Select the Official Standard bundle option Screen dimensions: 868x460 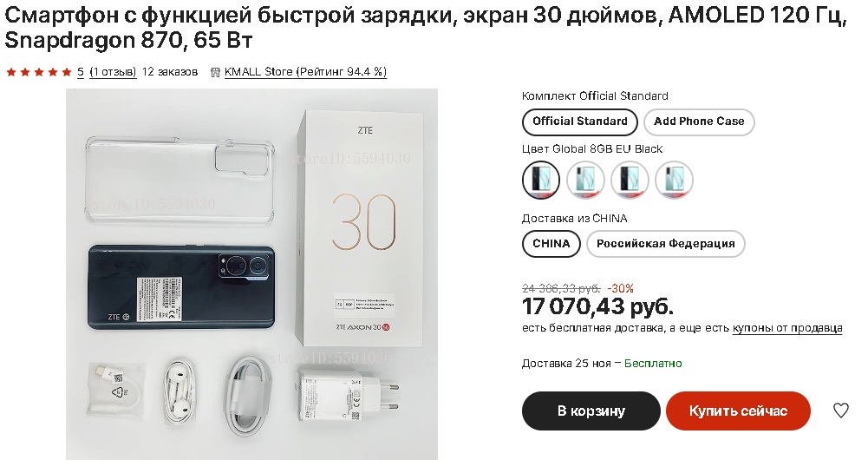coord(579,122)
